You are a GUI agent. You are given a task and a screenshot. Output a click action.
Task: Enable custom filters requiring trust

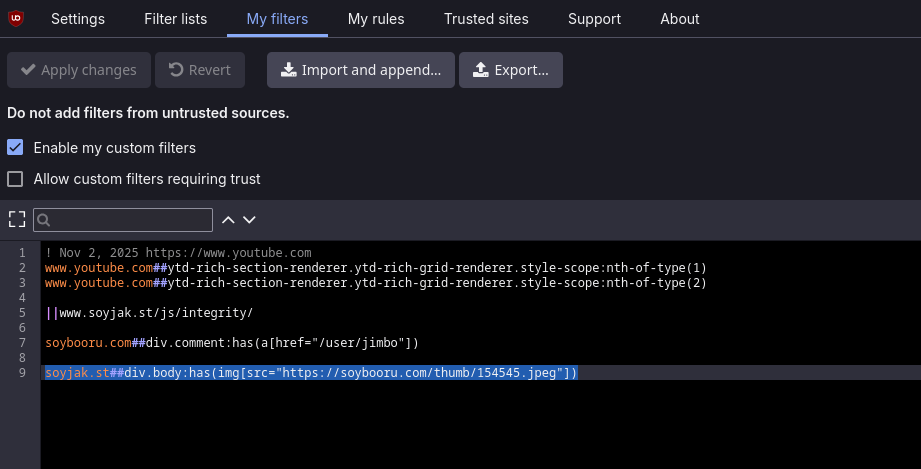point(15,179)
